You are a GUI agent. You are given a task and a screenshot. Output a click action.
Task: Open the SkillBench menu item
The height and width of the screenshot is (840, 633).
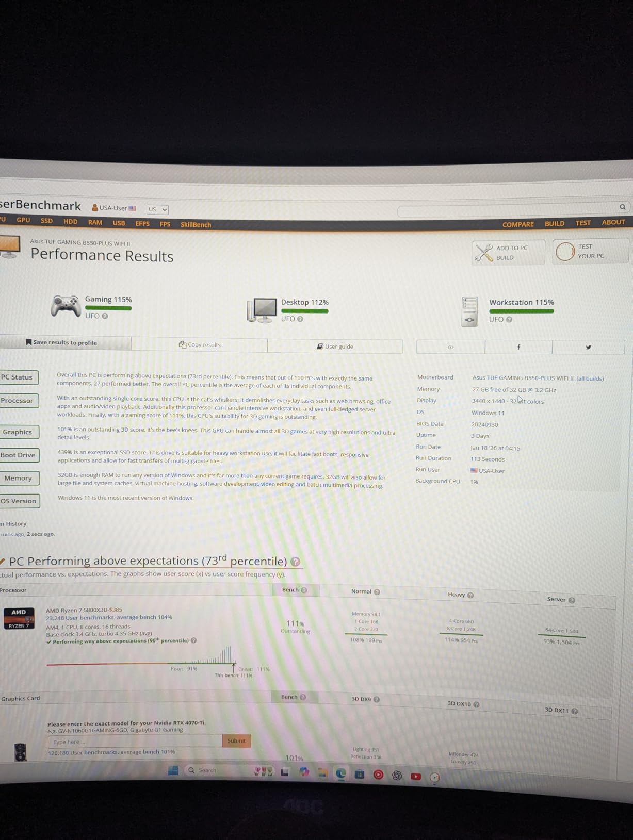pyautogui.click(x=196, y=224)
